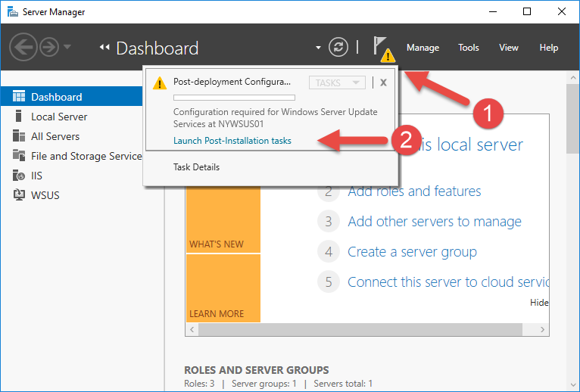Click the back navigation arrow
The height and width of the screenshot is (392, 580).
click(23, 48)
